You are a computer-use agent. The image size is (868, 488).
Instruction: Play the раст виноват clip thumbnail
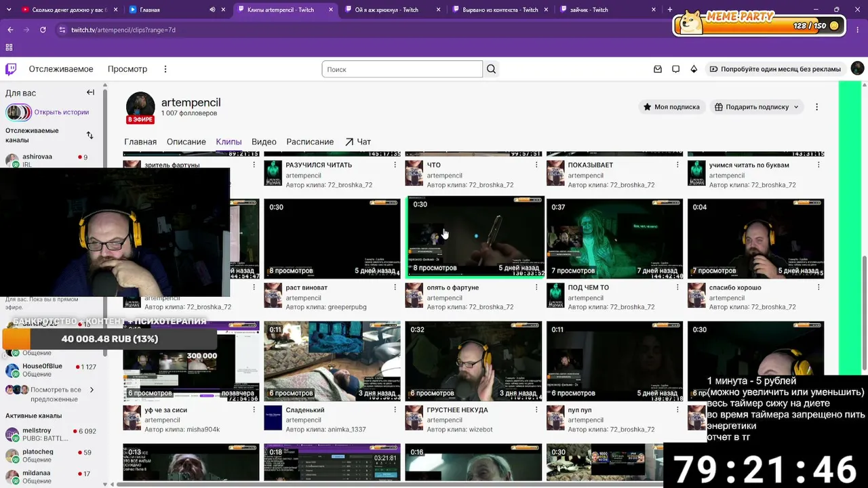pos(332,239)
